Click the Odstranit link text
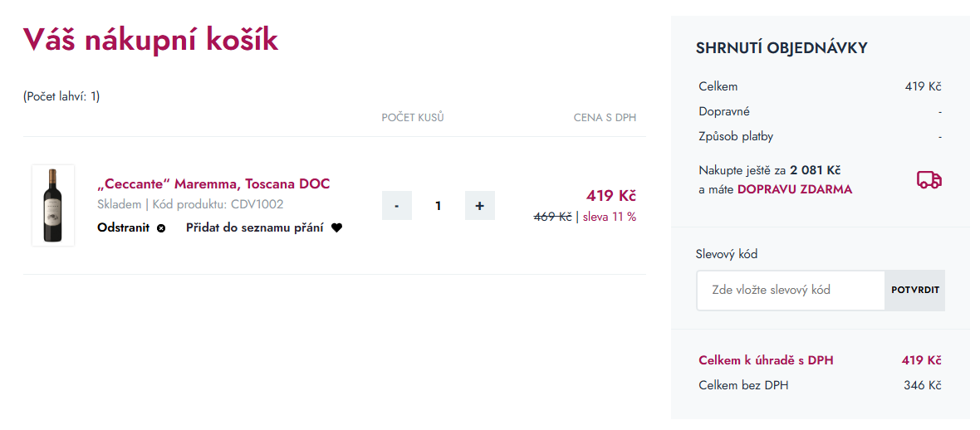Viewport: 980px width, 430px height. 123,227
